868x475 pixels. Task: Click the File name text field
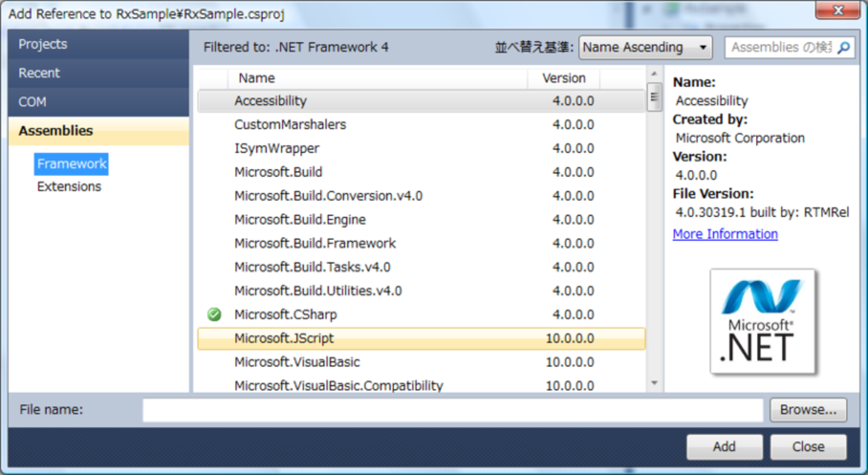click(453, 410)
